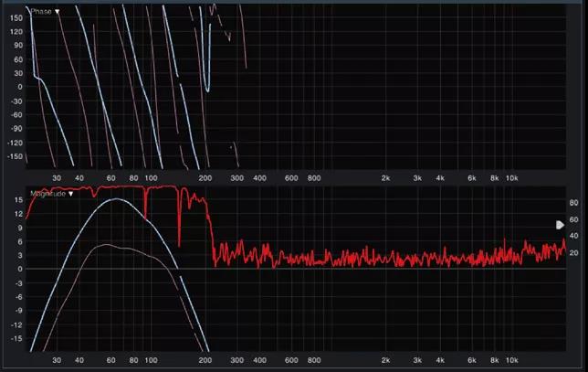The width and height of the screenshot is (588, 372).
Task: Click the 10k frequency label under Magnitude plot
Action: (x=513, y=361)
